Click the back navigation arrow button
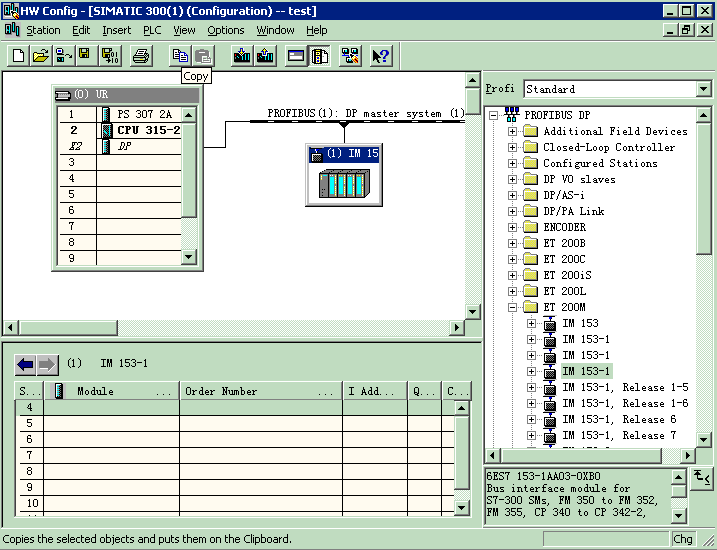This screenshot has height=550, width=717. (x=25, y=365)
